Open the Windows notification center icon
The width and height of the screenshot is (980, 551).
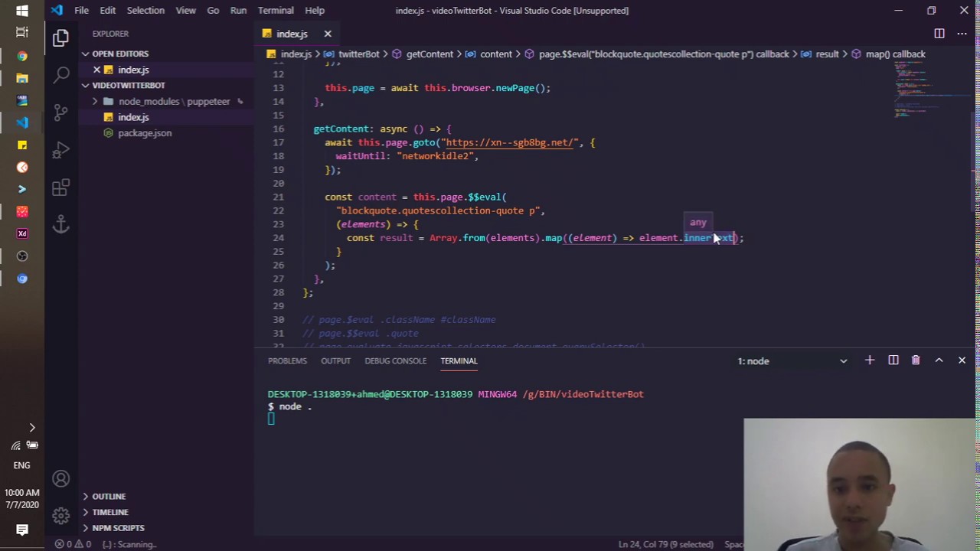tap(22, 530)
